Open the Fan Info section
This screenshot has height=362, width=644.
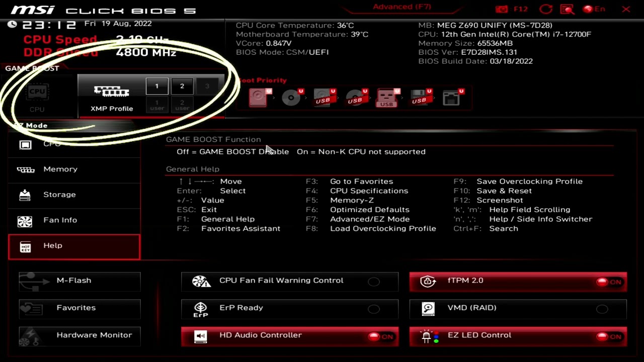pyautogui.click(x=74, y=220)
